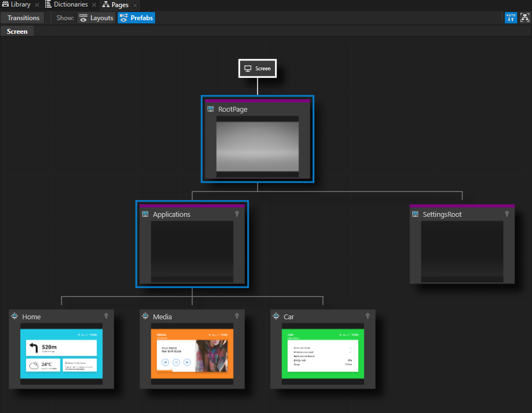Select the Media page thumbnail
The width and height of the screenshot is (532, 413).
192,354
